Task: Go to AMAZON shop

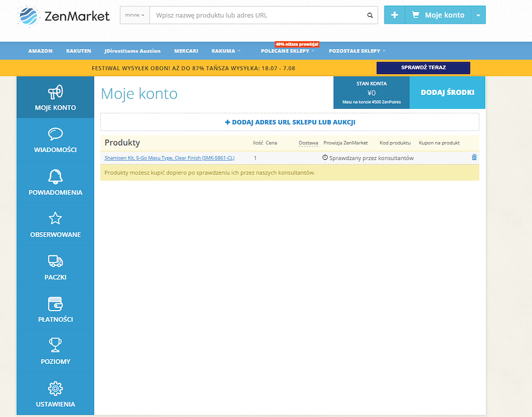Action: (x=41, y=51)
